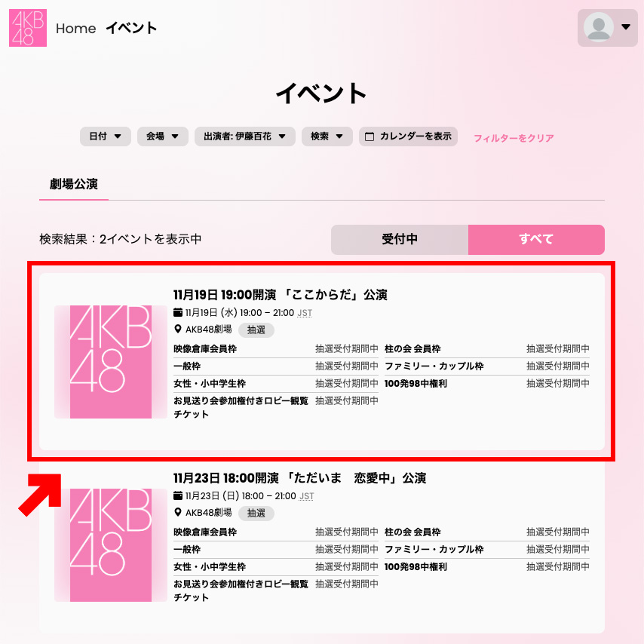Switch listing filter to 受付中
The height and width of the screenshot is (644, 644).
pos(400,240)
